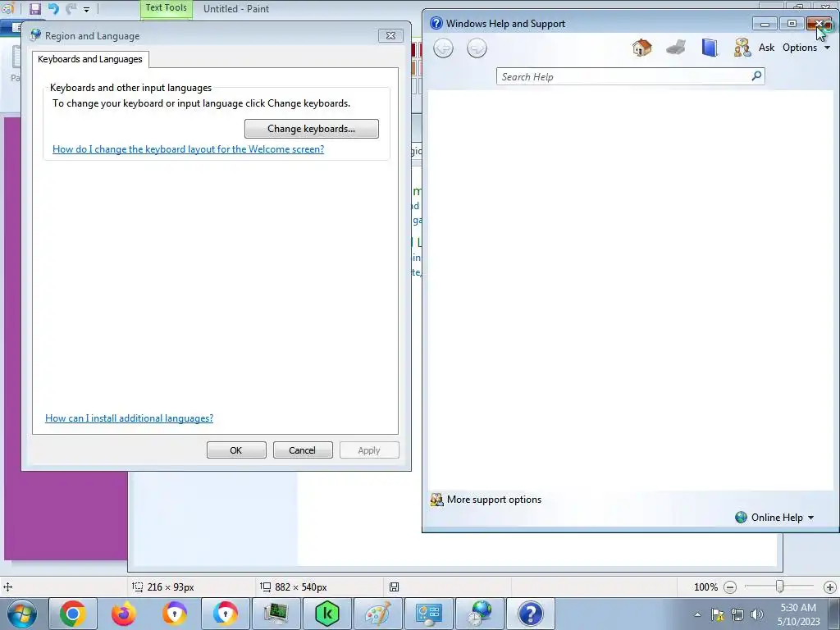
Task: Click the Paint zoom in plus button
Action: pos(830,587)
